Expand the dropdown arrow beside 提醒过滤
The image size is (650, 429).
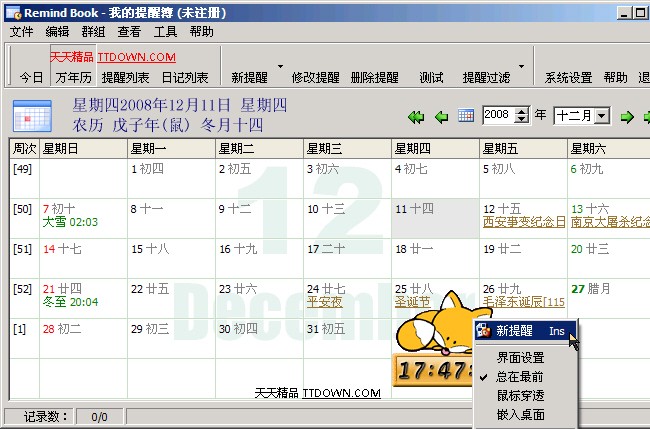click(521, 66)
